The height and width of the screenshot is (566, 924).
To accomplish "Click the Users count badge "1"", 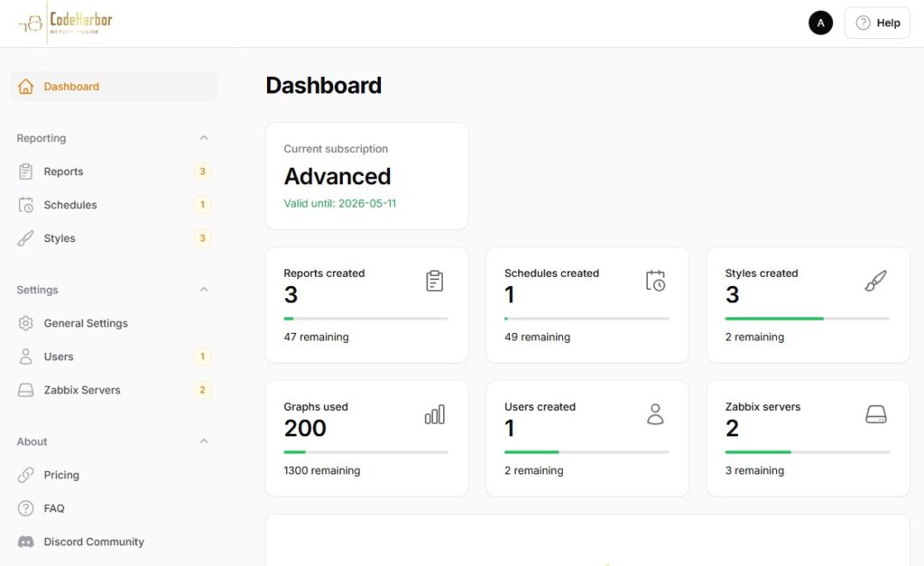I will pos(202,357).
